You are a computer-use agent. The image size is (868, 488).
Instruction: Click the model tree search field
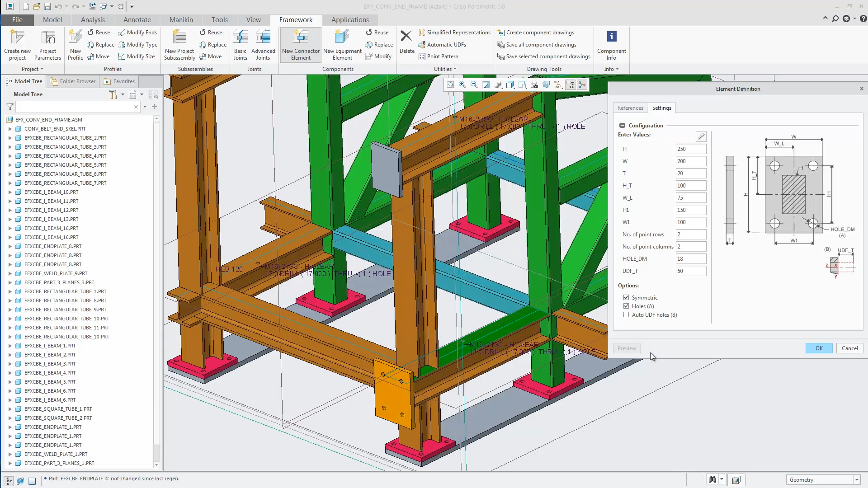77,107
